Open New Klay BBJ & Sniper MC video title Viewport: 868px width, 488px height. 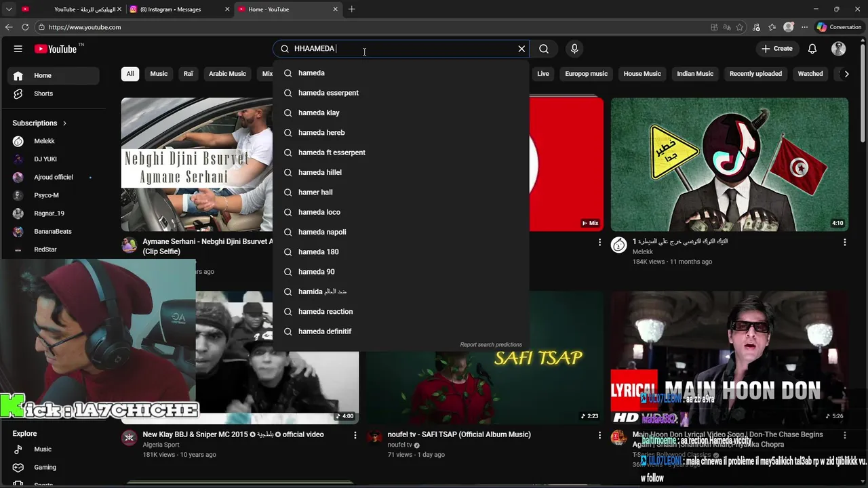[x=233, y=434]
